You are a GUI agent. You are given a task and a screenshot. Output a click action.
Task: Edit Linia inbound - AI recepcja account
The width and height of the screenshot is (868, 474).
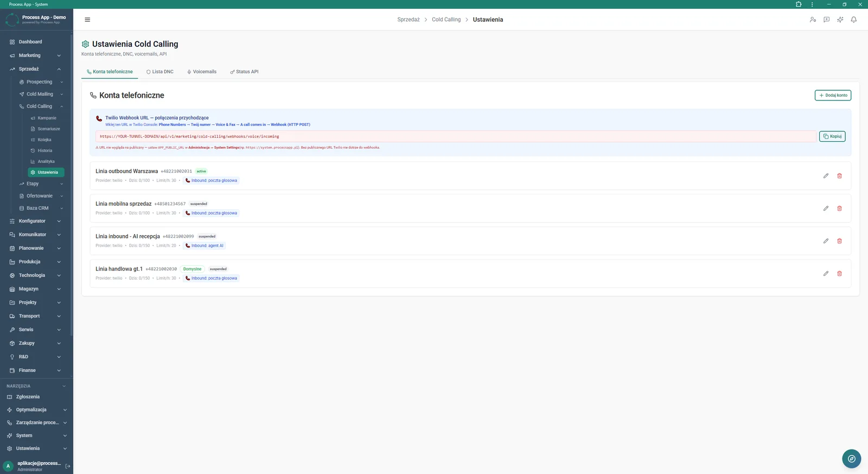point(826,241)
